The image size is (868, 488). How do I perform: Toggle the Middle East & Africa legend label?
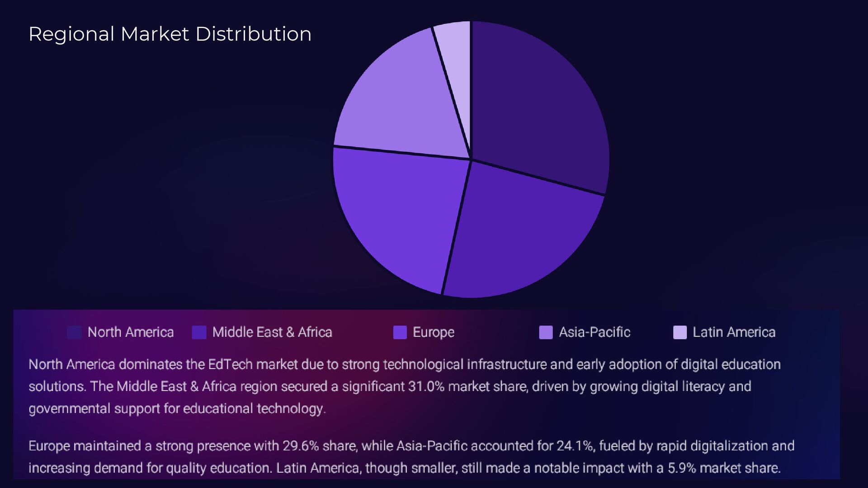(272, 332)
